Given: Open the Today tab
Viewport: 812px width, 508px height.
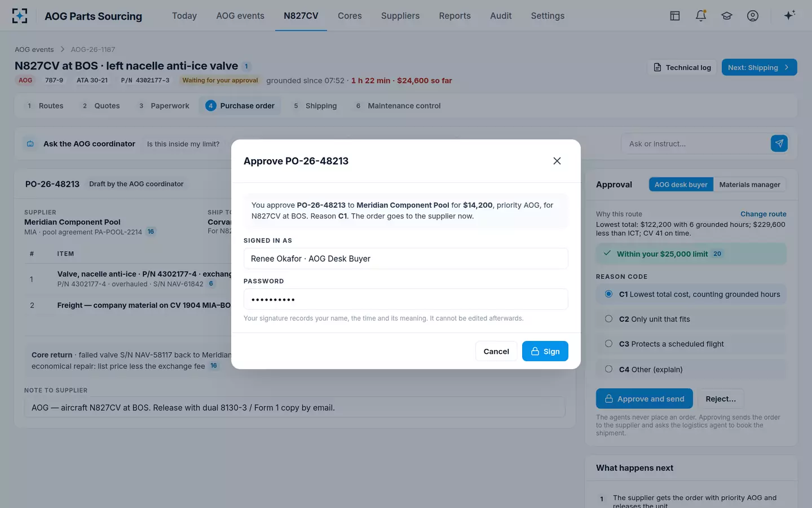Looking at the screenshot, I should tap(184, 16).
